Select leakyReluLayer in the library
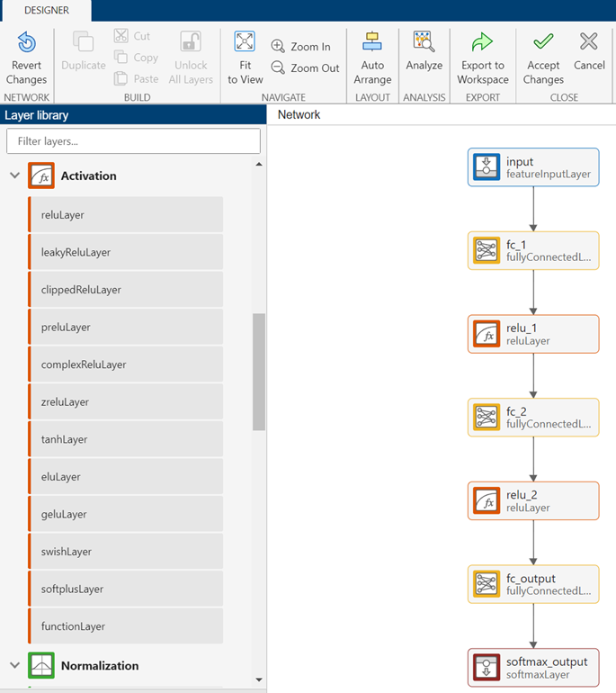The width and height of the screenshot is (616, 693). point(126,252)
